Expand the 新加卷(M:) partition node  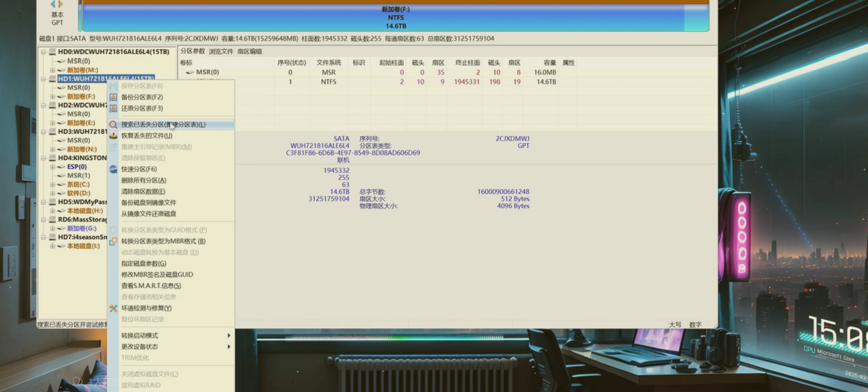53,70
